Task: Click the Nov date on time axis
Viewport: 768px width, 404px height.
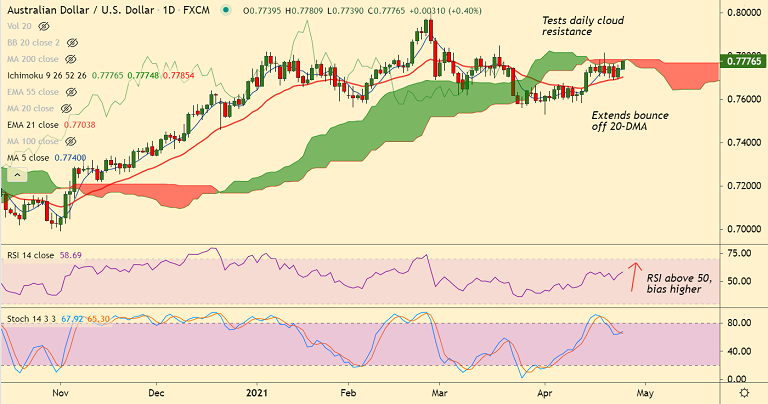Action: point(60,393)
